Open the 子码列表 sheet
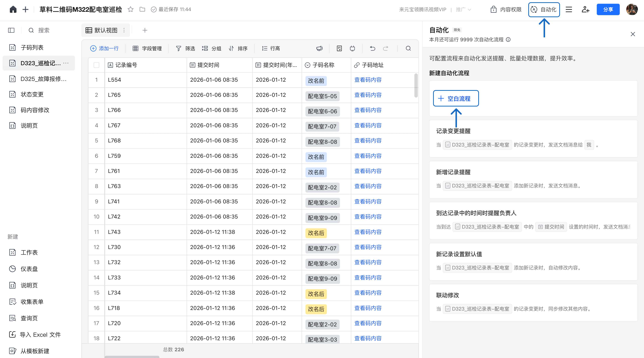The height and width of the screenshot is (358, 644). [32, 47]
